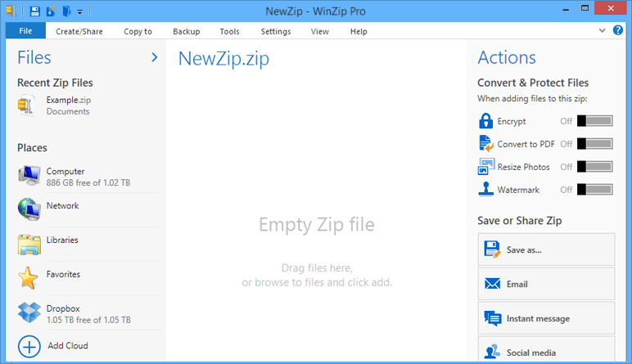
Task: Enable the Convert to PDF switch
Action: 594,144
